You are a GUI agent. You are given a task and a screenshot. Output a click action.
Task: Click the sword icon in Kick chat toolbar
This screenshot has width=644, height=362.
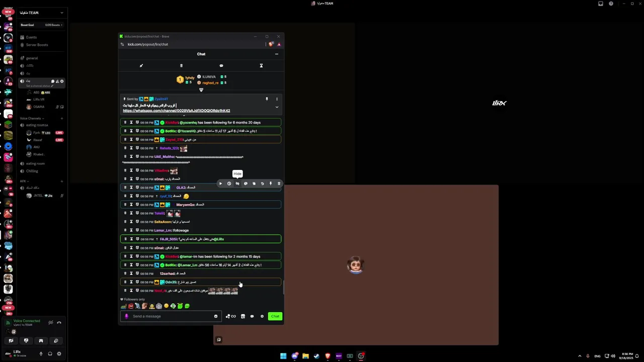coord(141,65)
